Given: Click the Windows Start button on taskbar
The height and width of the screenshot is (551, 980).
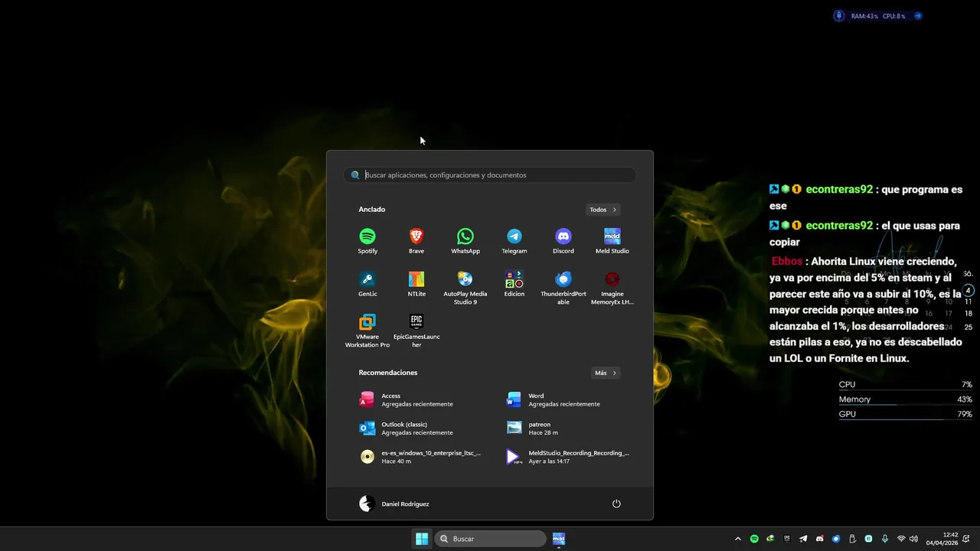Looking at the screenshot, I should point(422,539).
